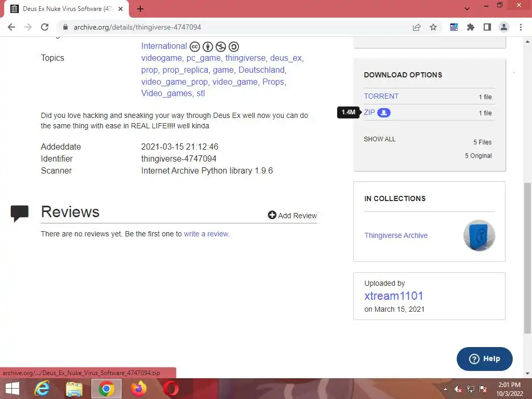Open a new browser tab
The height and width of the screenshot is (399, 532).
140,9
